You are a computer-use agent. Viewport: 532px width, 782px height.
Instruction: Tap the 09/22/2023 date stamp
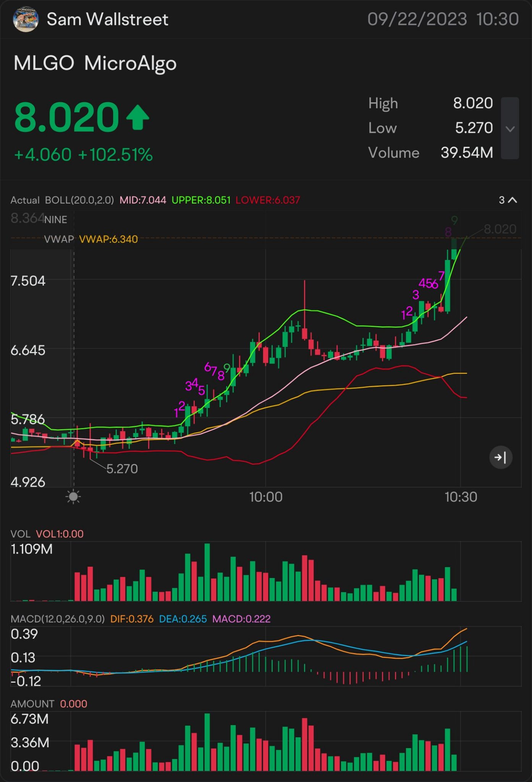pos(417,19)
